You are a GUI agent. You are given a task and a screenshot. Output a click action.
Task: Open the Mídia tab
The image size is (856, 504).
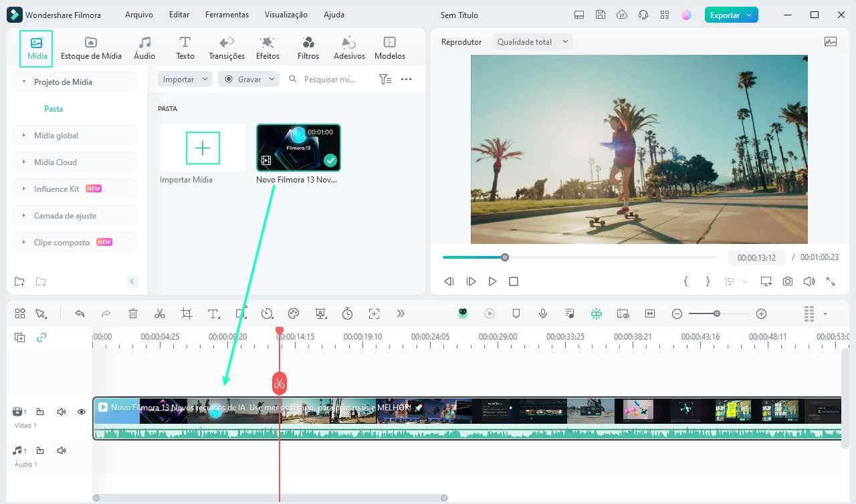pyautogui.click(x=36, y=49)
